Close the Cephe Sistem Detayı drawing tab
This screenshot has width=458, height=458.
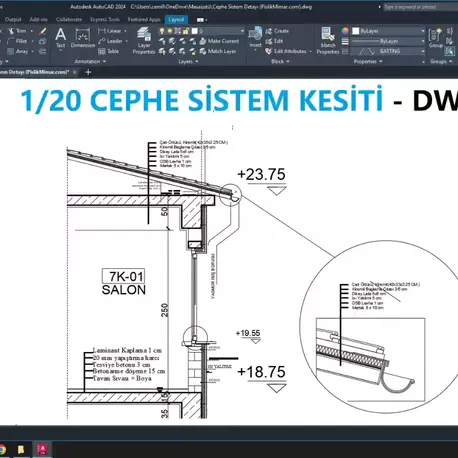coord(75,72)
